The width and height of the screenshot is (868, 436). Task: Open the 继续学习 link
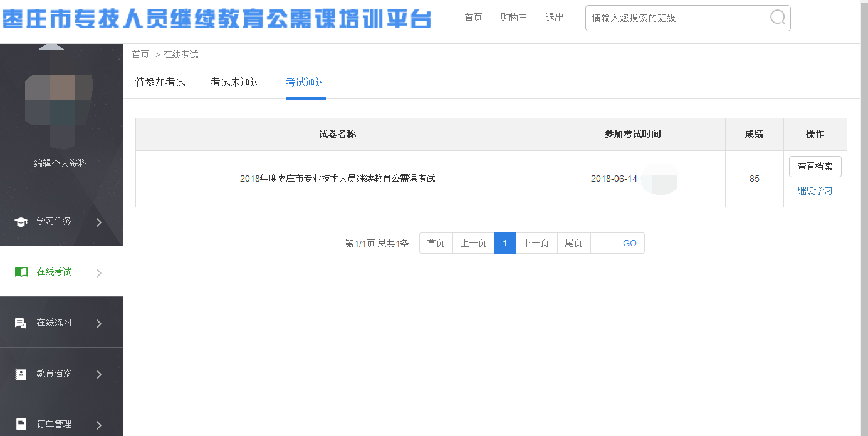pos(815,191)
